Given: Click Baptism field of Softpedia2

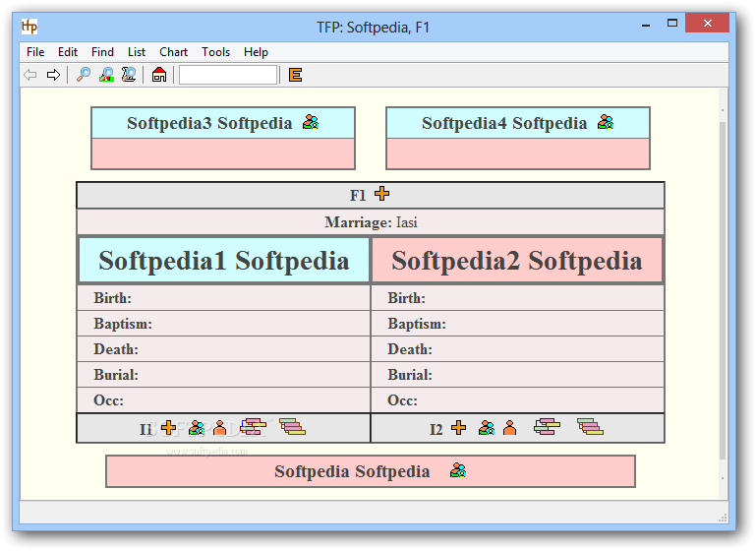Looking at the screenshot, I should click(x=517, y=324).
